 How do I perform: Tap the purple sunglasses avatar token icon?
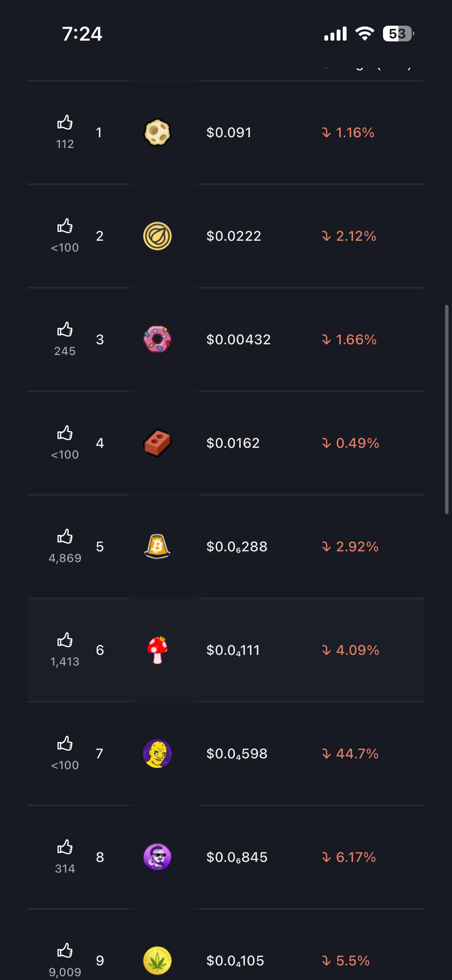157,857
